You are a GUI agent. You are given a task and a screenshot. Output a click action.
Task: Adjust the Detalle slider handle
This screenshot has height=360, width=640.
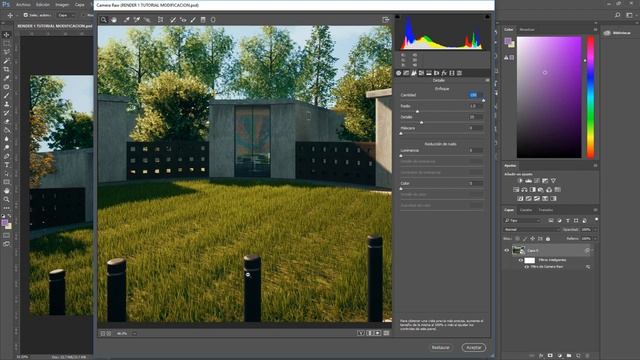click(422, 122)
